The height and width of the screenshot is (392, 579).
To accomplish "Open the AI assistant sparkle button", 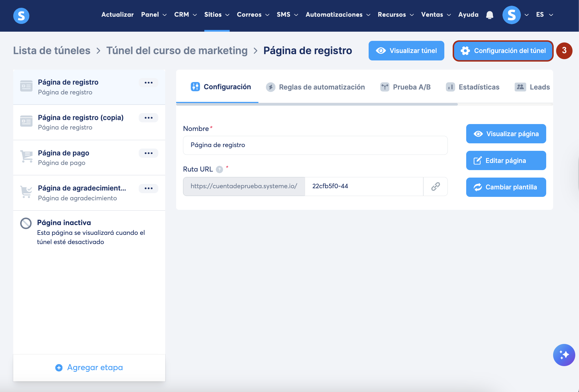I will pyautogui.click(x=564, y=355).
